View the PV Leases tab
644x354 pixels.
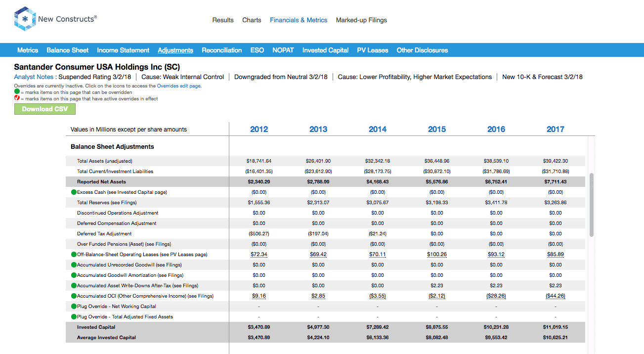373,50
